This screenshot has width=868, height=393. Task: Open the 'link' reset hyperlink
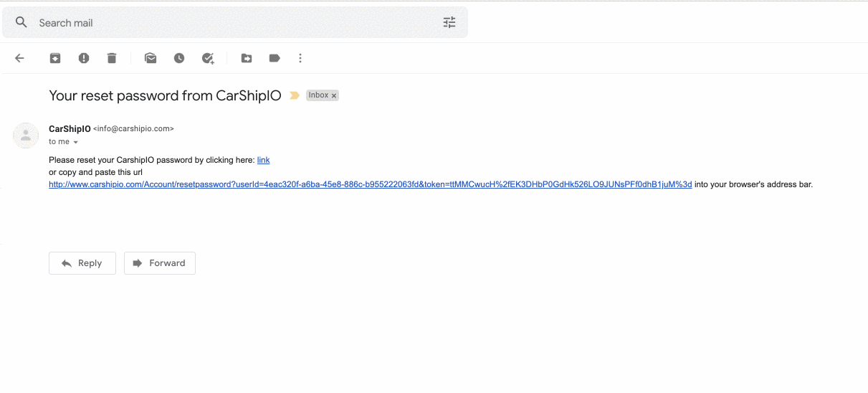[x=264, y=160]
